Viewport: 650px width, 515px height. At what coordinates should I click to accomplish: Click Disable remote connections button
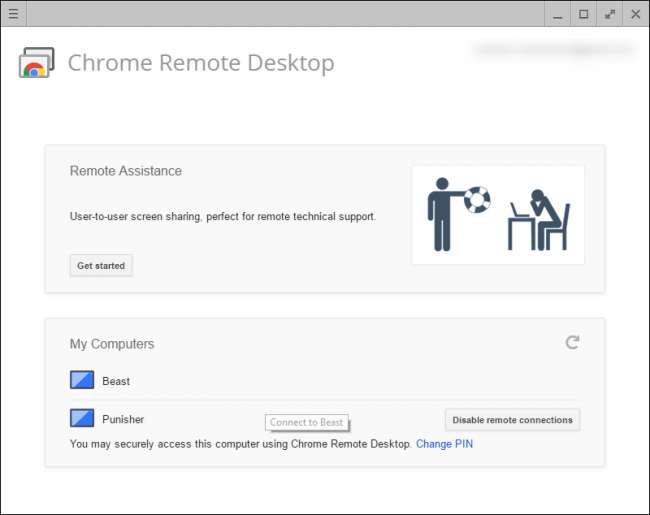[512, 420]
